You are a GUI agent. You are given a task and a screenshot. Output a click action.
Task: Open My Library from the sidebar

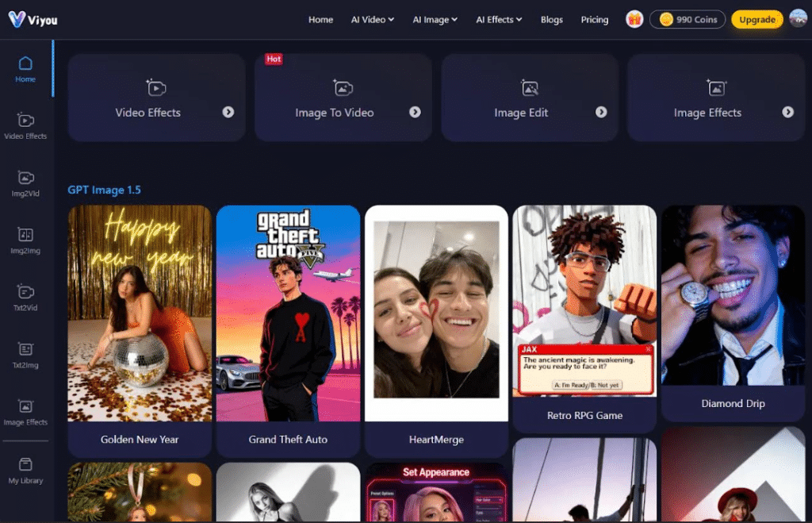[25, 470]
